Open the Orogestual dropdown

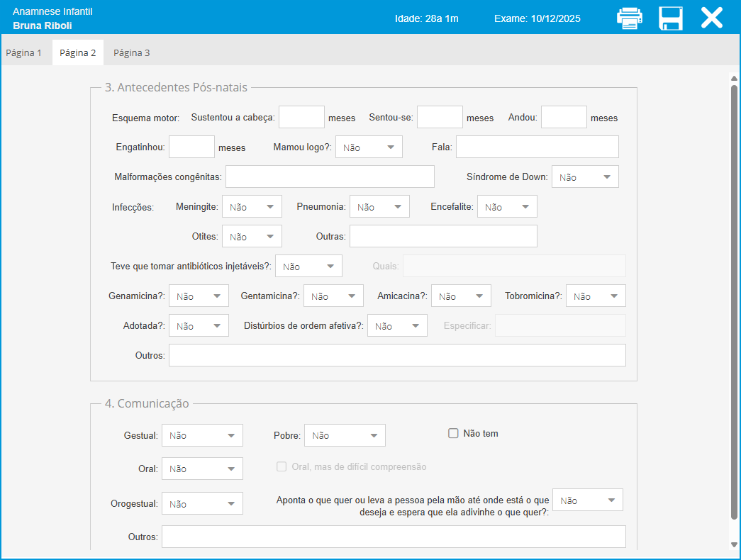(202, 503)
